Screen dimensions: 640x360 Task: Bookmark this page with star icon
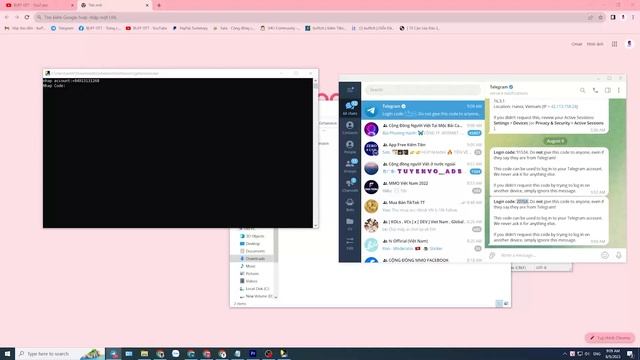[x=600, y=18]
